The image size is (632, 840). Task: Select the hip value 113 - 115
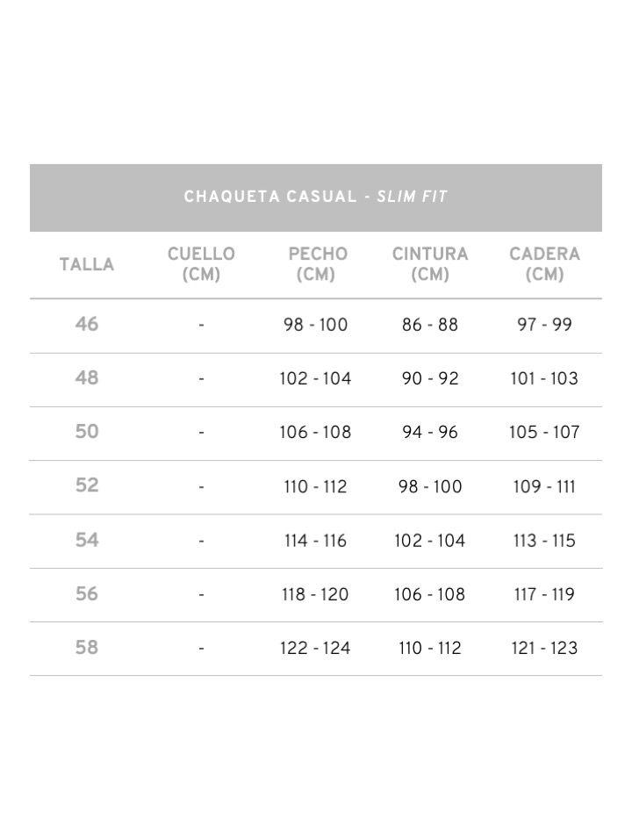coord(544,541)
